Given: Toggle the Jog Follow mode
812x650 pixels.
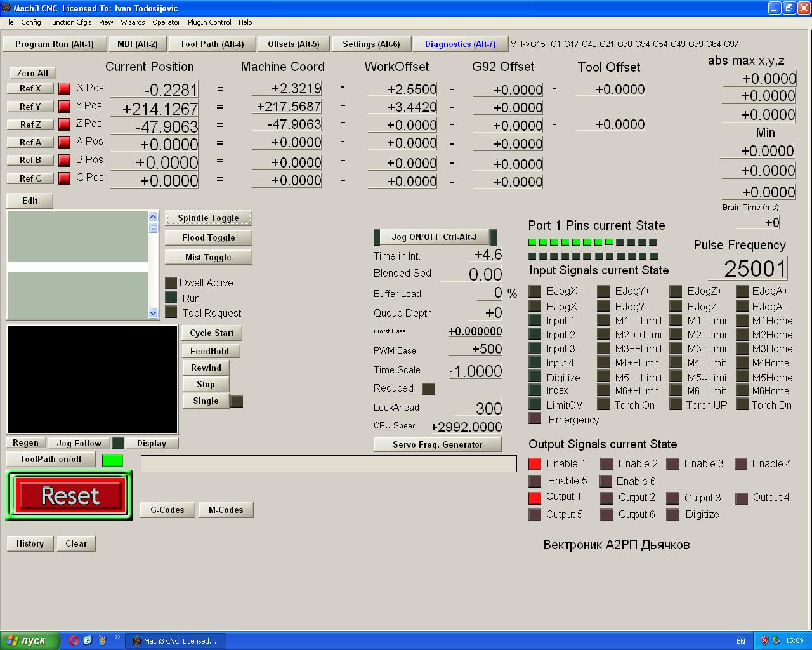Looking at the screenshot, I should [x=79, y=443].
